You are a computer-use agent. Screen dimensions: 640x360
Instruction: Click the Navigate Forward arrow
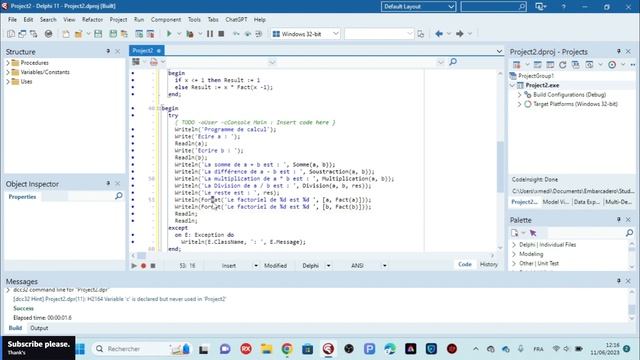[460, 34]
